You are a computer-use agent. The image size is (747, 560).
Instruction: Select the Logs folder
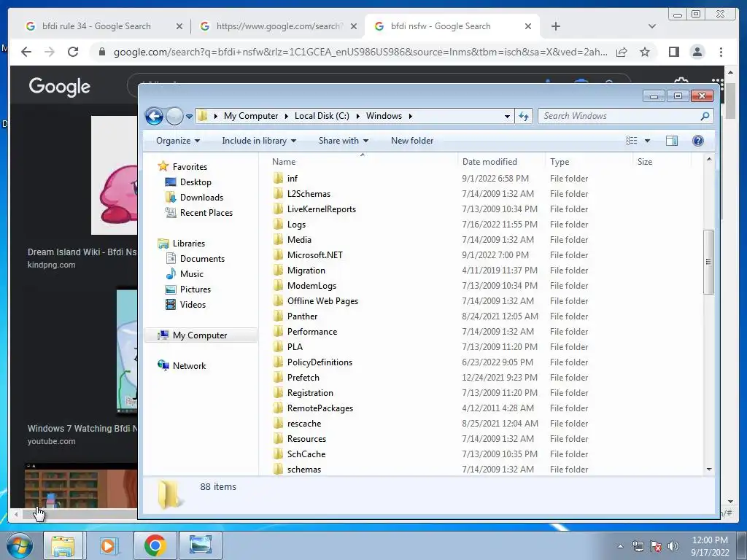pos(296,225)
